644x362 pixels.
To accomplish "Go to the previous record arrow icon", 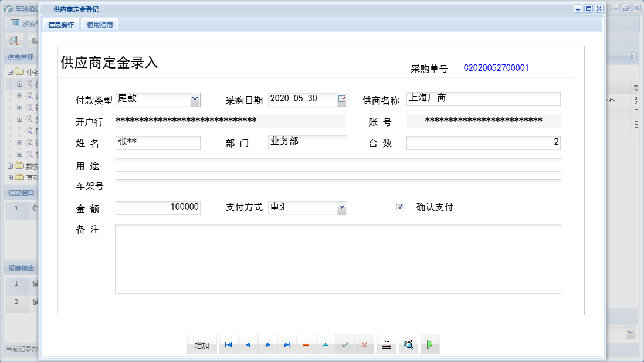I will [248, 345].
